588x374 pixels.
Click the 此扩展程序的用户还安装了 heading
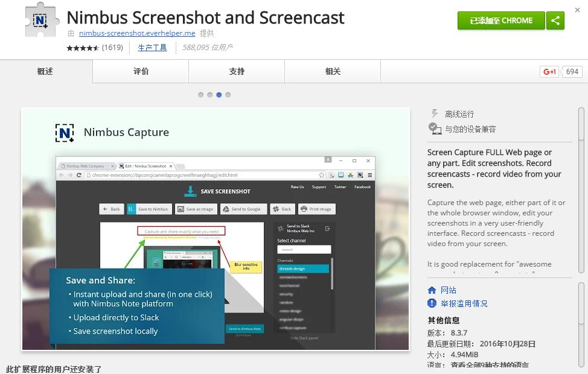(54, 369)
